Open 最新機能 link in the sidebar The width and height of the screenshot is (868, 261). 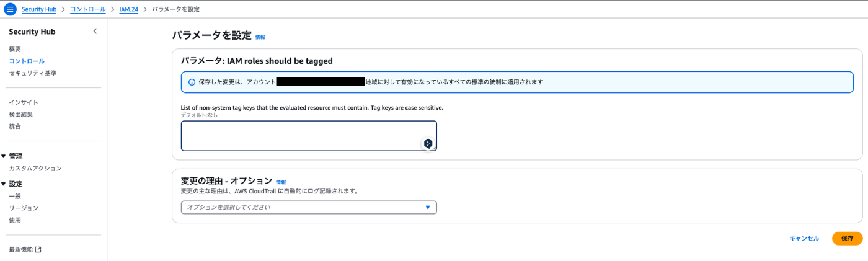click(x=21, y=249)
